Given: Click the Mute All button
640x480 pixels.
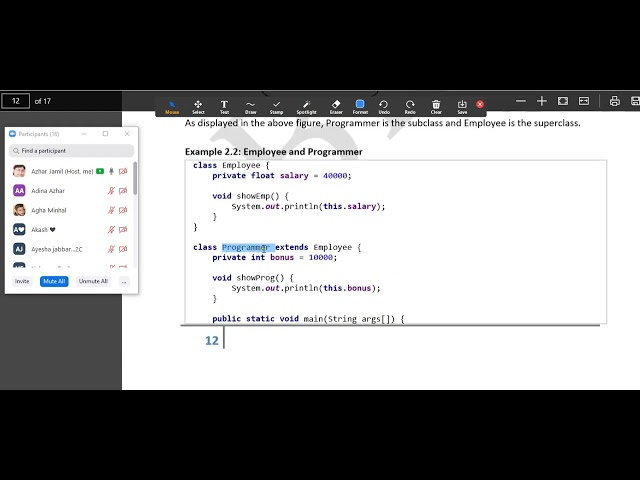Looking at the screenshot, I should [54, 282].
